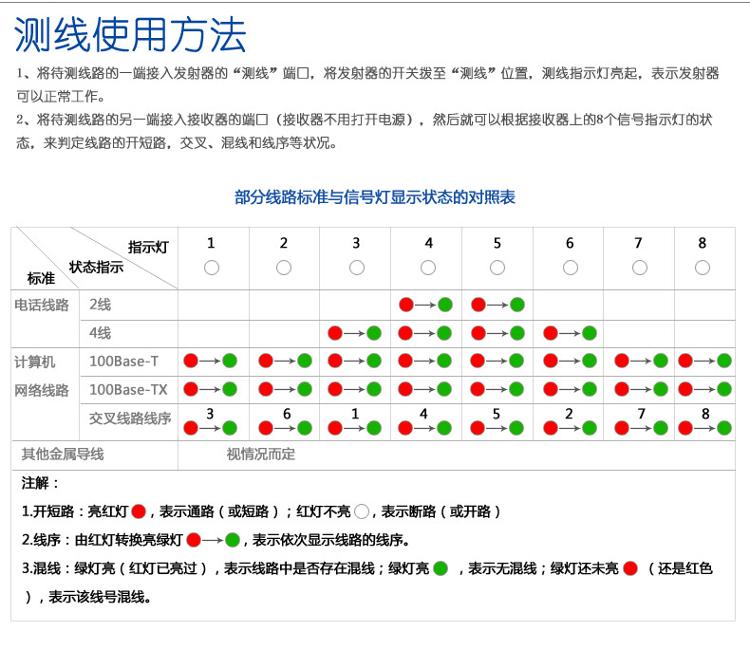Click the empty indicator circle under number 6

coord(570,267)
